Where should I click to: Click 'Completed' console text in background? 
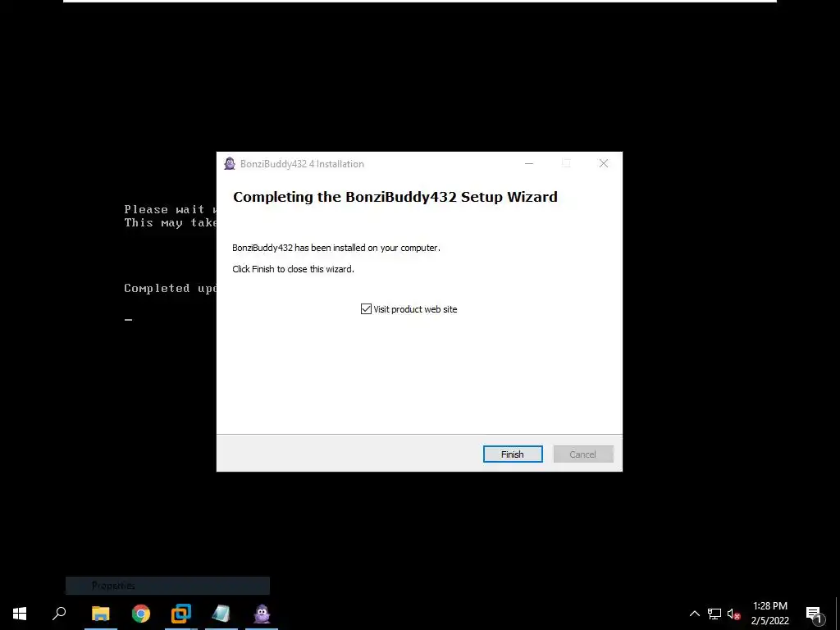click(157, 288)
